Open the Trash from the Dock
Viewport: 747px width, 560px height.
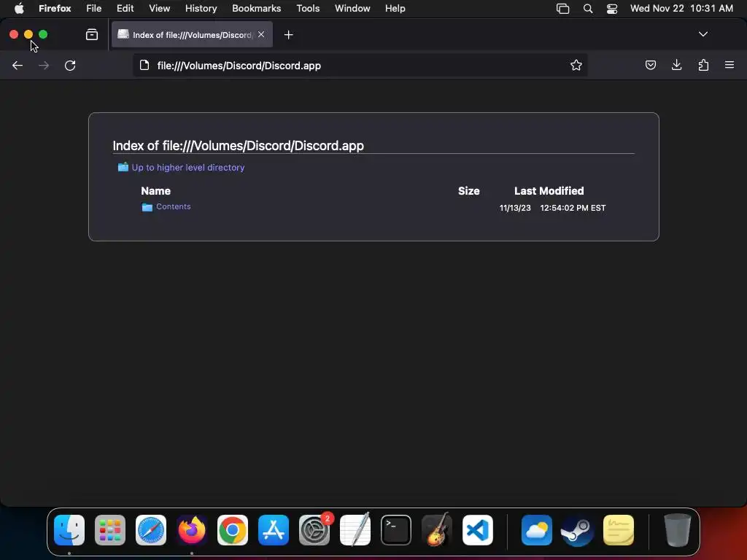(678, 530)
